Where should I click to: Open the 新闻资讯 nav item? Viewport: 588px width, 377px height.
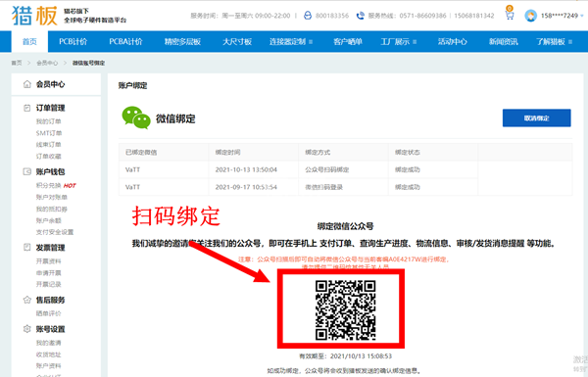point(504,41)
